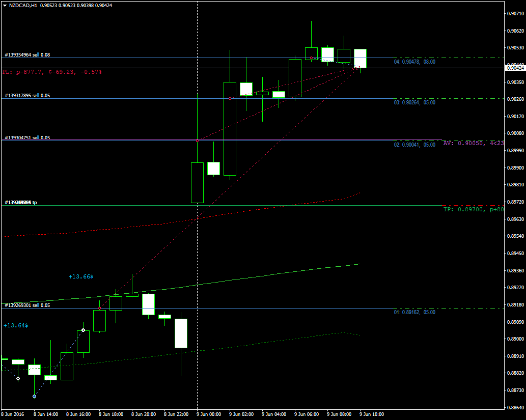Viewport: 526px width, 420px height.
Task: Click the purple AV: 0.90050 average price label
Action: (474, 143)
